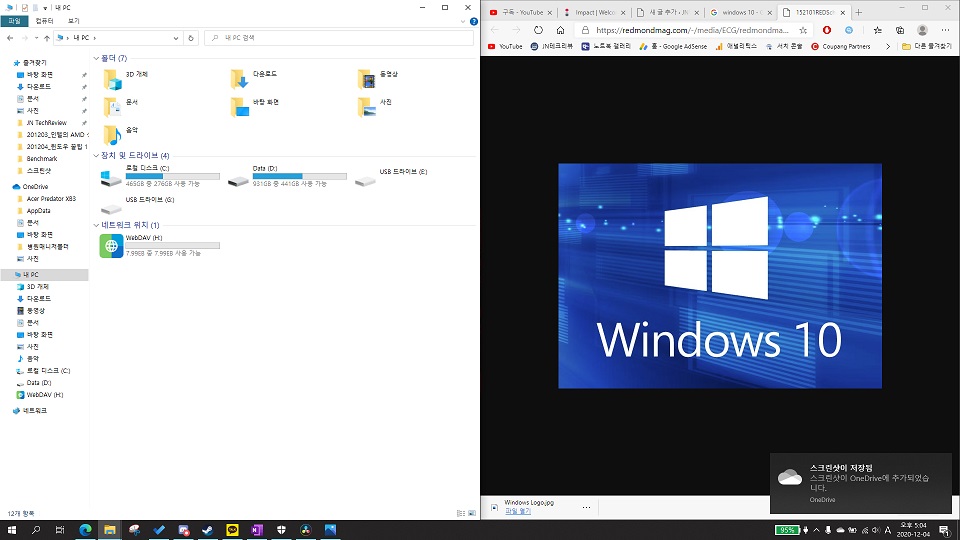Open OneNote from the taskbar
Image resolution: width=960 pixels, height=540 pixels.
point(257,530)
